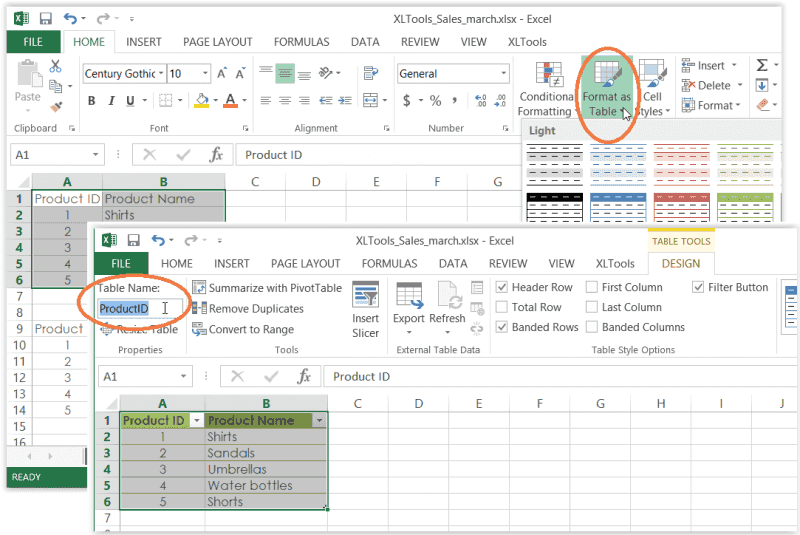Switch to DATA tab in back window

(365, 42)
